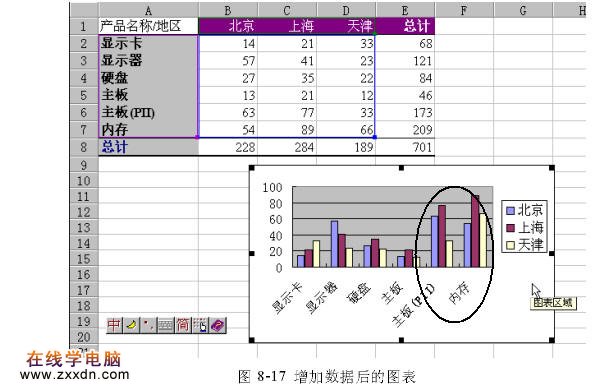The height and width of the screenshot is (387, 593).
Task: Open the soft keyboard icon on IME bar
Action: tap(165, 325)
